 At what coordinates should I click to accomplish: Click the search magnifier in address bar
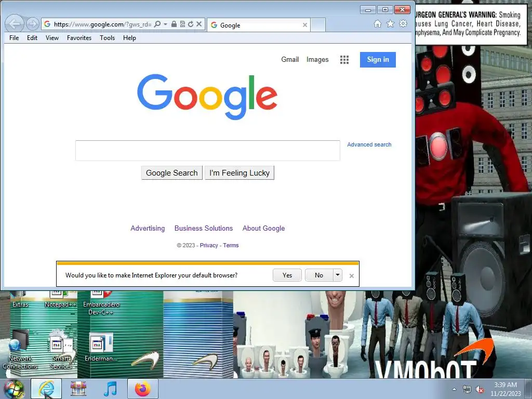click(x=157, y=24)
